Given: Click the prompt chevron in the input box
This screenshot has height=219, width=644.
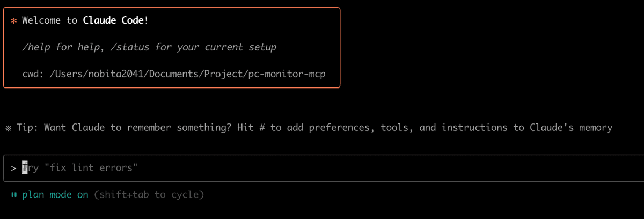Looking at the screenshot, I should (x=13, y=168).
